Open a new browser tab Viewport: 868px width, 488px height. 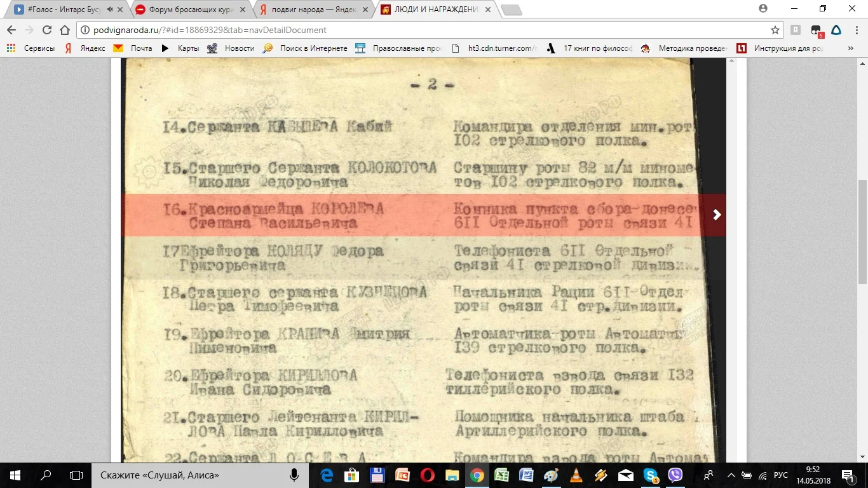(511, 10)
